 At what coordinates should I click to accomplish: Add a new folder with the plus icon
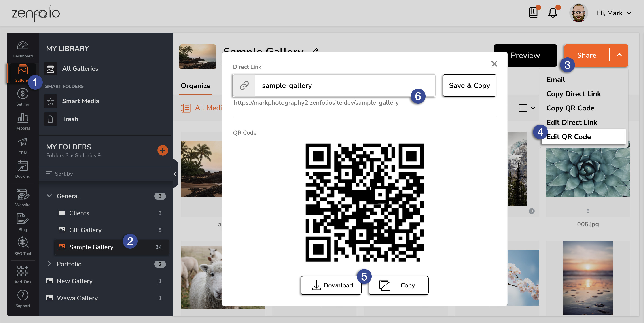163,150
